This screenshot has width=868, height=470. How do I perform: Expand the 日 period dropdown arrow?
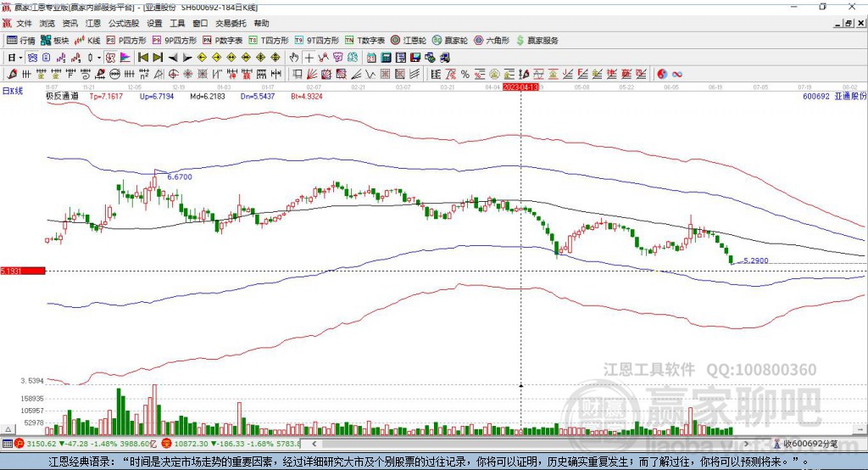tap(20, 58)
